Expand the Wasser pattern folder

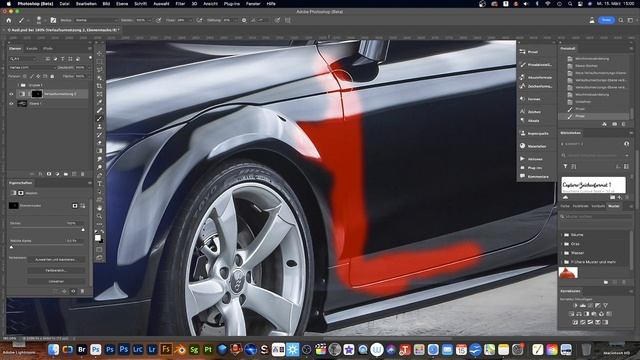(562, 253)
